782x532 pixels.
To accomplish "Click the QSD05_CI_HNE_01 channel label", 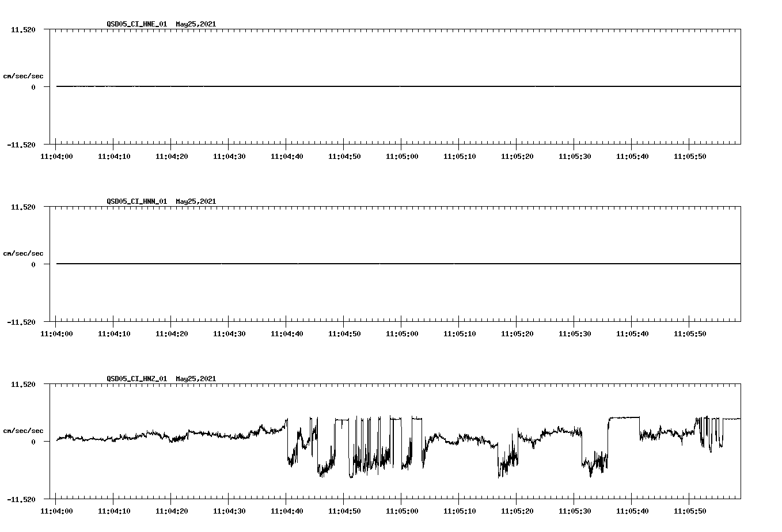I will click(137, 25).
